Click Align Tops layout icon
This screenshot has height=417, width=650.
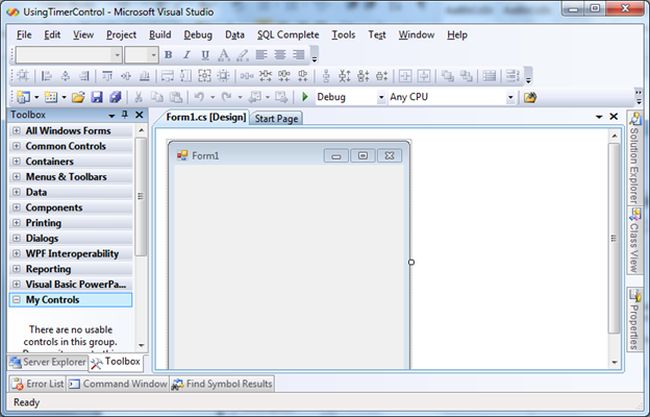click(107, 75)
